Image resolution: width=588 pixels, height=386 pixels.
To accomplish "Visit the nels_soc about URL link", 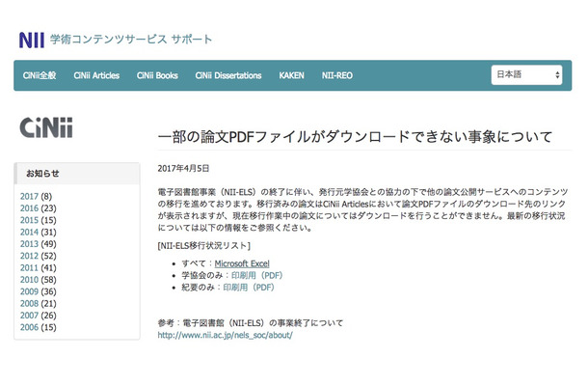I will point(223,335).
